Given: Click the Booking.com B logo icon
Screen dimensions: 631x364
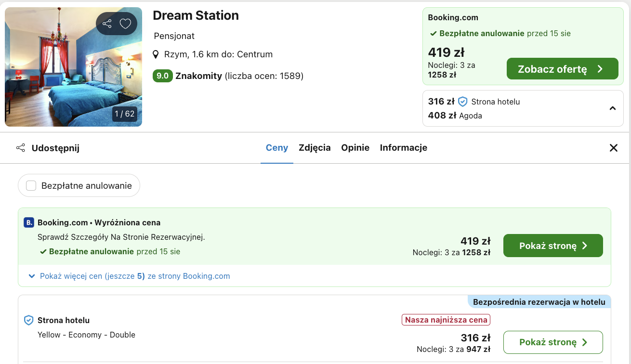Looking at the screenshot, I should click(29, 222).
